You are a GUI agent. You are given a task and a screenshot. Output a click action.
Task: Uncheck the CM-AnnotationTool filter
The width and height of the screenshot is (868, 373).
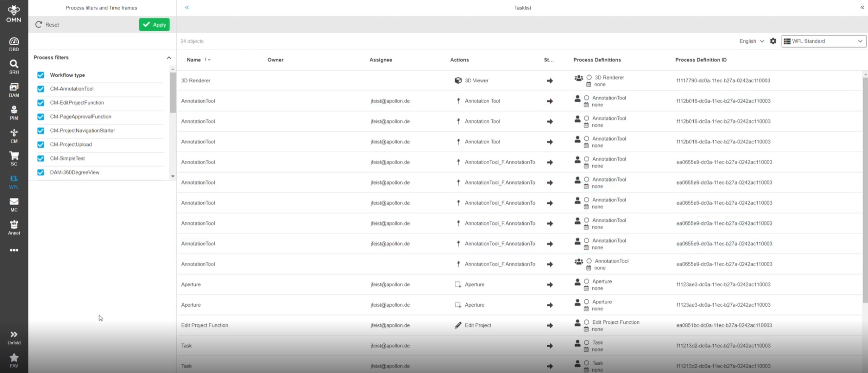coord(41,89)
